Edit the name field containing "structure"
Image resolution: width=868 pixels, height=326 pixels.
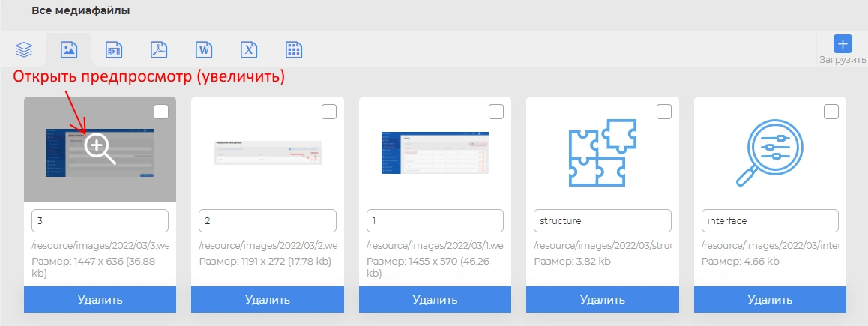(602, 221)
